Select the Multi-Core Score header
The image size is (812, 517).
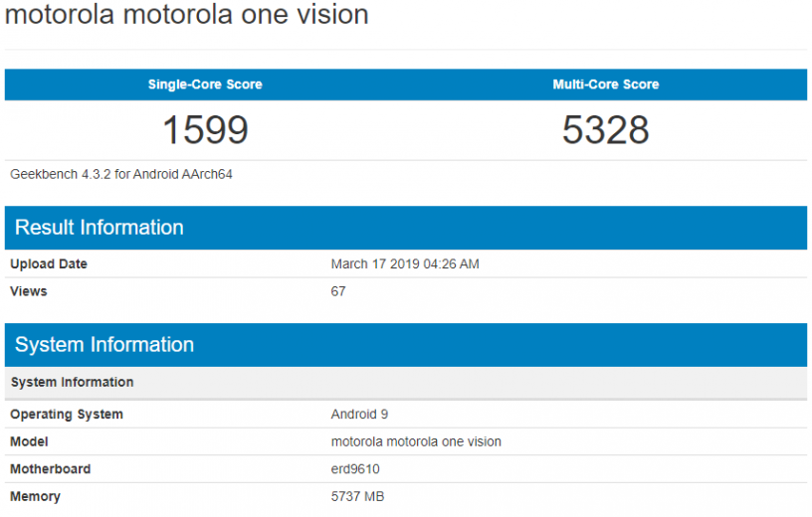tap(605, 85)
